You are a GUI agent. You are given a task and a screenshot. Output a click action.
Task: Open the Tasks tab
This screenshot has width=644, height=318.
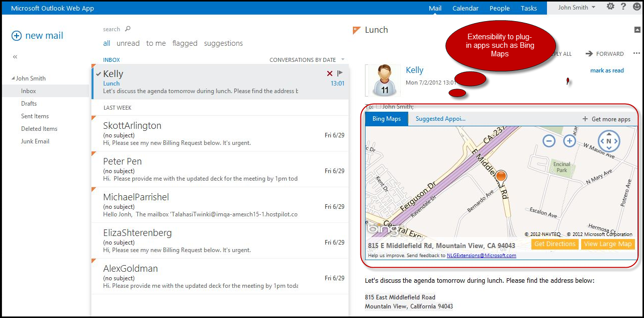[529, 8]
